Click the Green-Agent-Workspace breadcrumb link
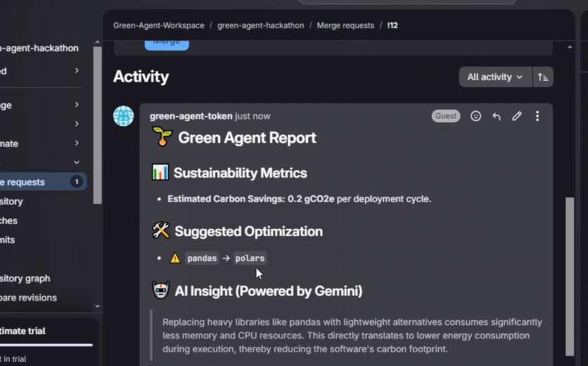 point(158,25)
